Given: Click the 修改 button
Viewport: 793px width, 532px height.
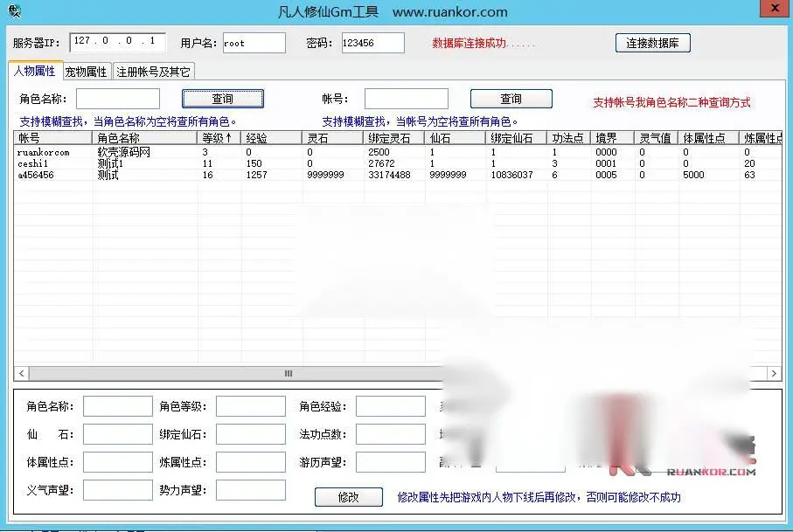Looking at the screenshot, I should pyautogui.click(x=349, y=497).
